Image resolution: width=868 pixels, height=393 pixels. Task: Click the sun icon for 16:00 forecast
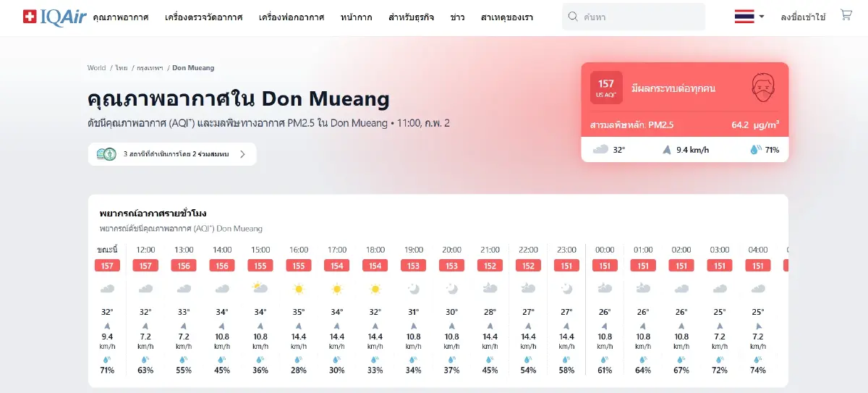click(298, 289)
